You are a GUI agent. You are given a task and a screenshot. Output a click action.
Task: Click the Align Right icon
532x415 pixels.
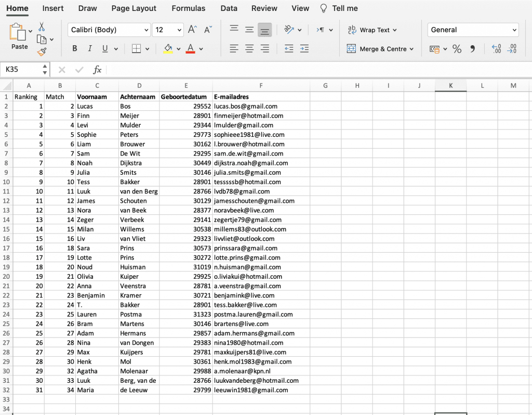(x=264, y=48)
